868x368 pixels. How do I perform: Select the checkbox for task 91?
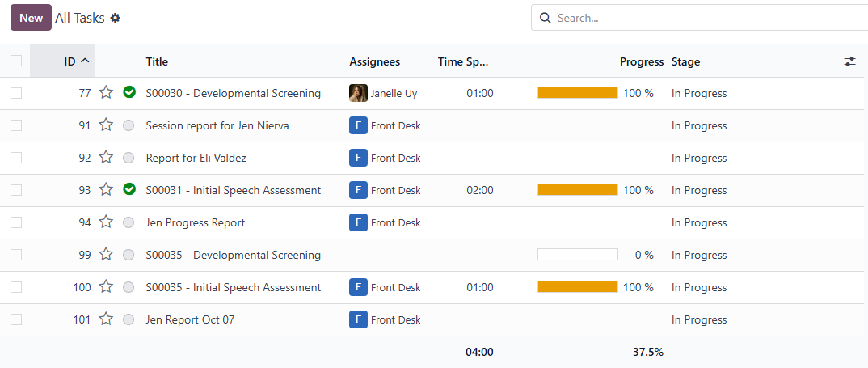[x=16, y=125]
